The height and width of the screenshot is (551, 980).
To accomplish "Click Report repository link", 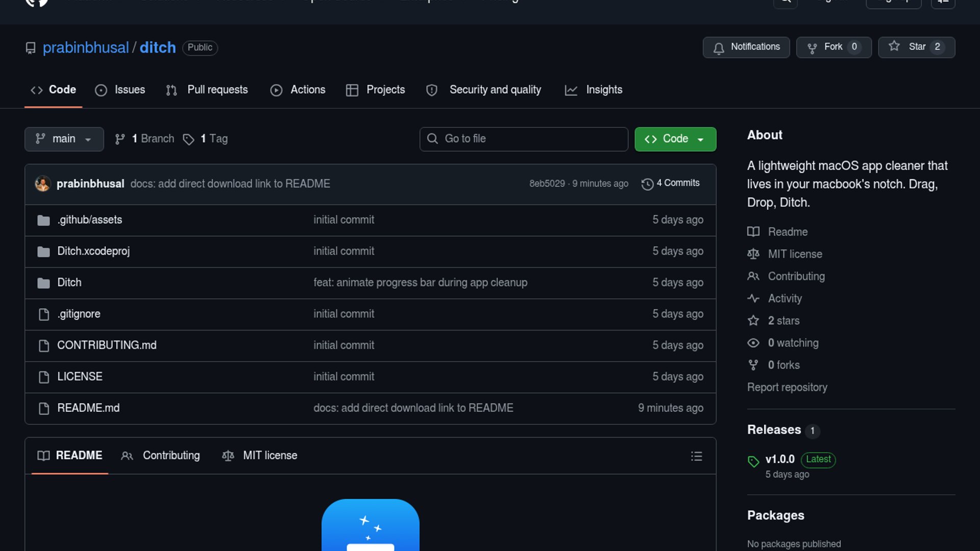I will coord(787,387).
